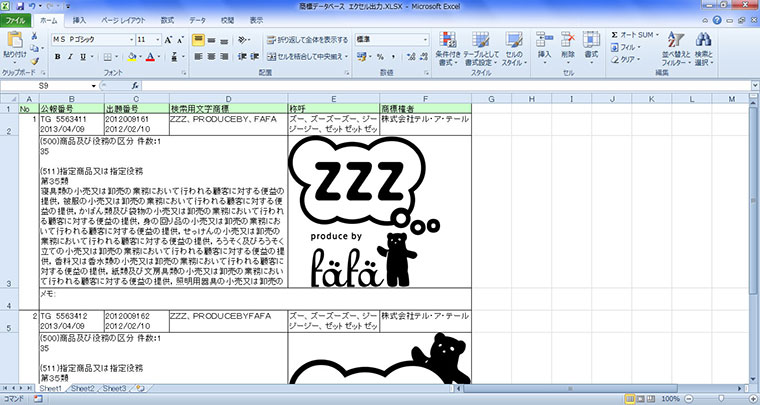Click the Paste (貼り付け) clipboard icon
This screenshot has height=405, width=760.
point(15,40)
